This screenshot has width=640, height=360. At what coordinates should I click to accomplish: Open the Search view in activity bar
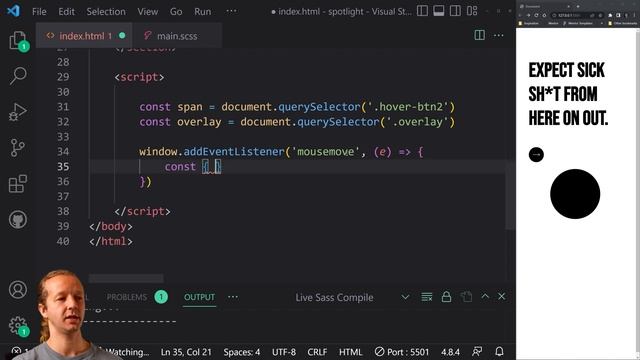point(18,76)
